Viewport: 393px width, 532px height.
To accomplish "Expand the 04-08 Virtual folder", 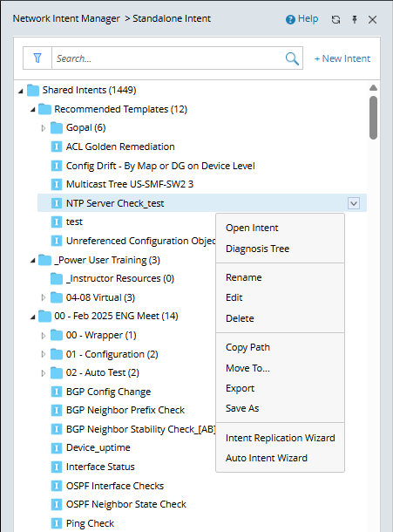I will 43,297.
